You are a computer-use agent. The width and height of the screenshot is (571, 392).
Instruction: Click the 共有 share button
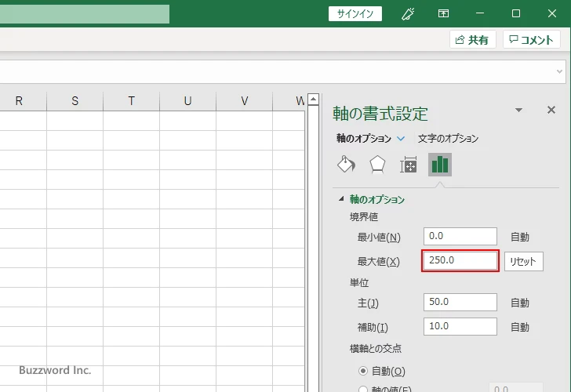tap(472, 40)
